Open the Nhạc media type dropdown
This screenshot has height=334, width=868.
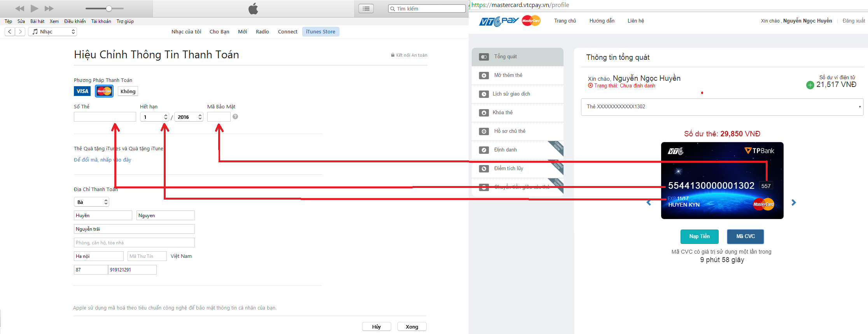point(52,32)
